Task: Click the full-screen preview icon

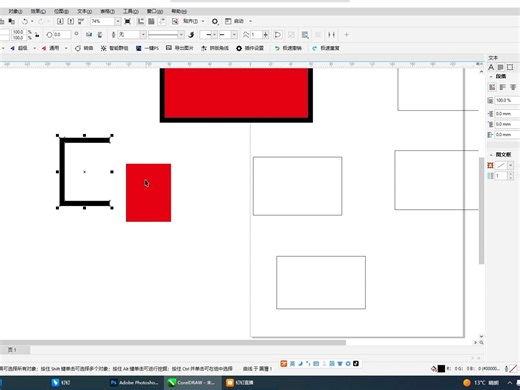Action: point(127,21)
